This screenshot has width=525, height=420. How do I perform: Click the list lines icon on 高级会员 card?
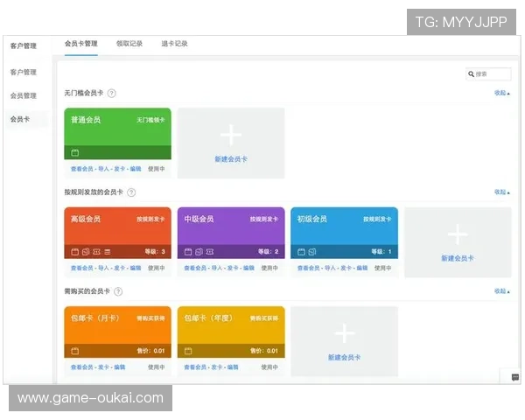[107, 252]
